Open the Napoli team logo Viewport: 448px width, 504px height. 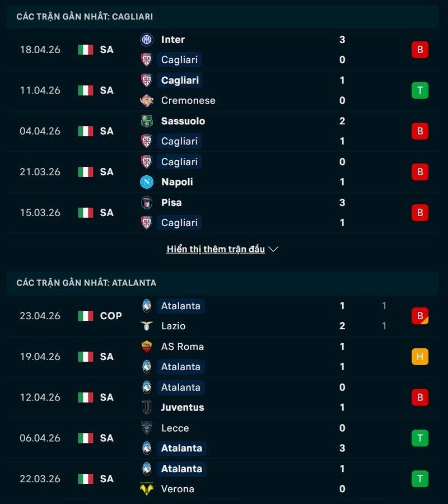pos(147,182)
